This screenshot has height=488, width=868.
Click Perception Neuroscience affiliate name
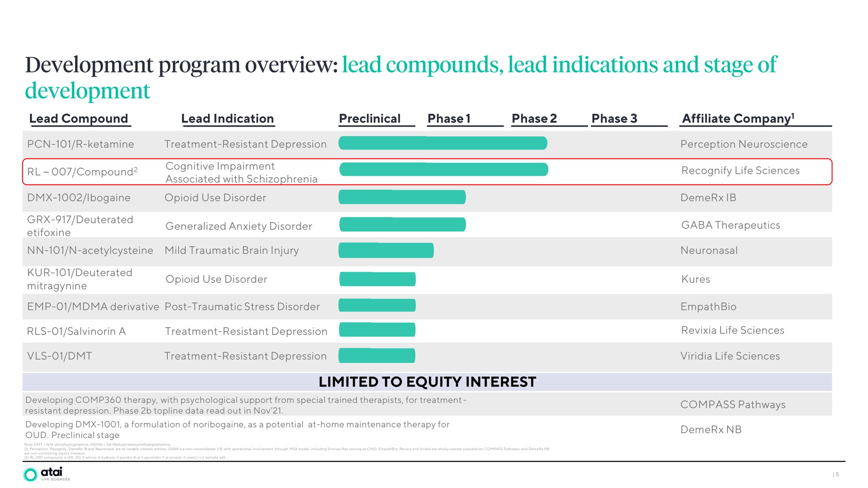(x=744, y=144)
